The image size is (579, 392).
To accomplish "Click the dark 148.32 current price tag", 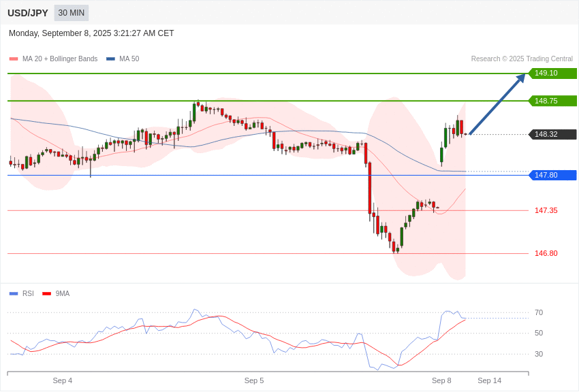I will click(x=552, y=135).
